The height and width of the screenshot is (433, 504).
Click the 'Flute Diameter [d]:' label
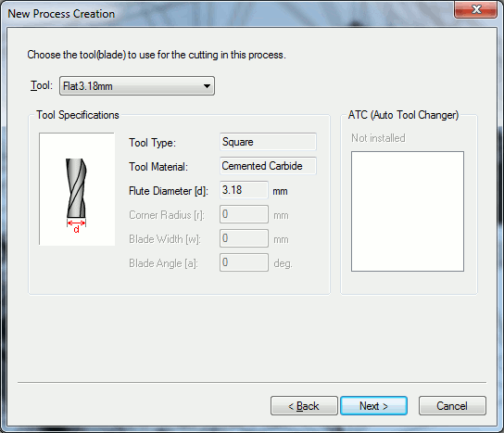click(x=169, y=191)
